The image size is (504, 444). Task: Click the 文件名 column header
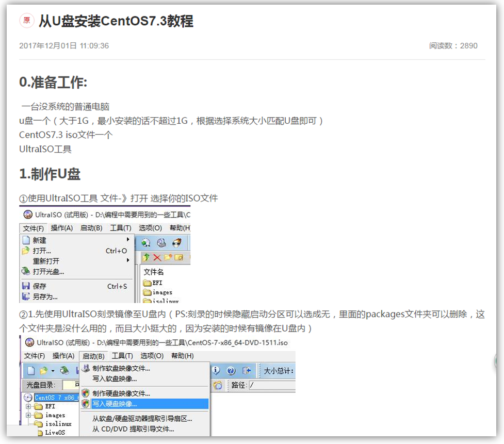(153, 272)
